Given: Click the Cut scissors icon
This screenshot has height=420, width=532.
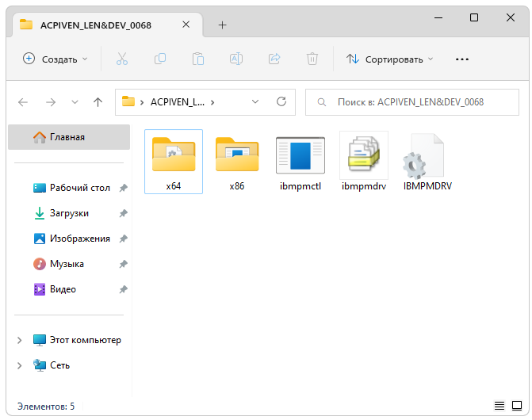Looking at the screenshot, I should click(122, 59).
